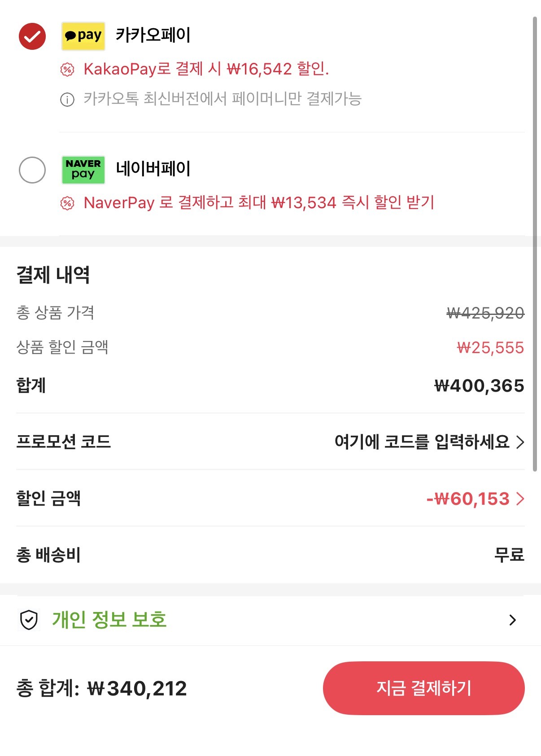Select the 네이버페이 radio button
The width and height of the screenshot is (541, 756).
tap(32, 170)
